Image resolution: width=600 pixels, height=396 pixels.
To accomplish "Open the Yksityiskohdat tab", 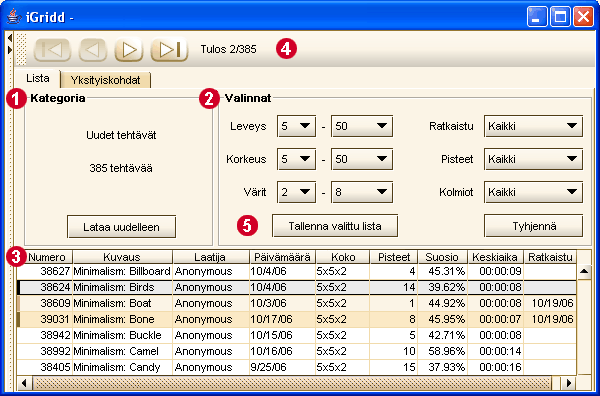I will (106, 80).
